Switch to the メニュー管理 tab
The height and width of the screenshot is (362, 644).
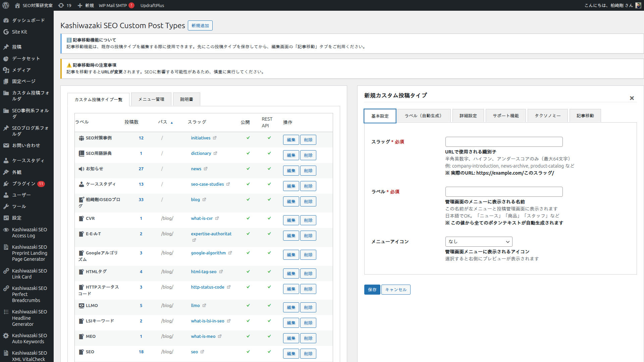(x=151, y=99)
